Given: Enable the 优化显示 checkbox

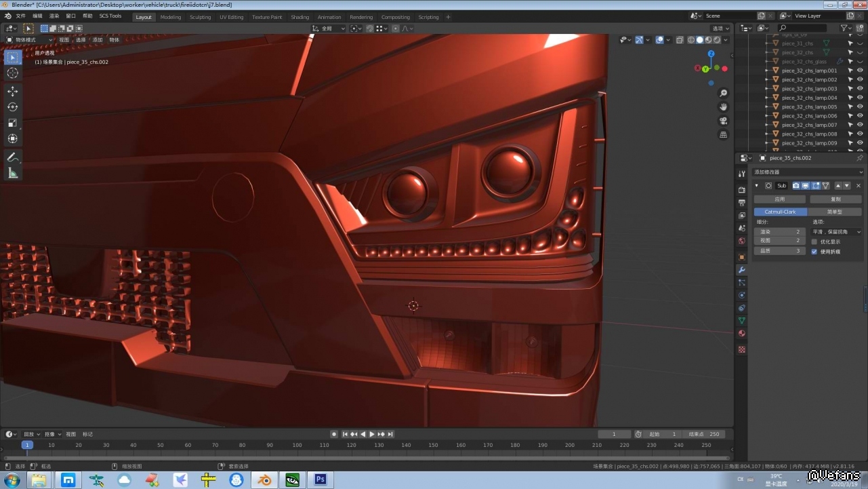Looking at the screenshot, I should (814, 241).
